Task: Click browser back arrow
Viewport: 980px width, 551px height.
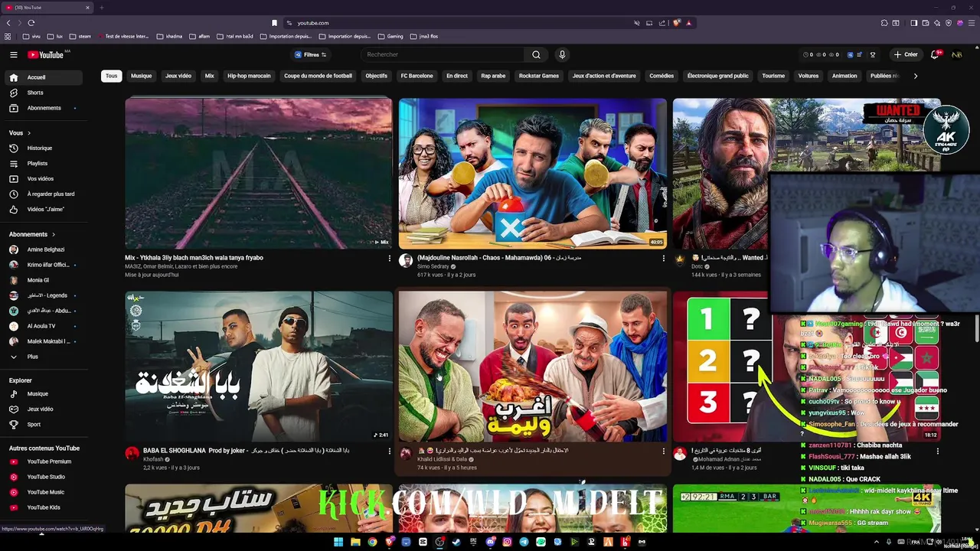Action: click(x=8, y=23)
